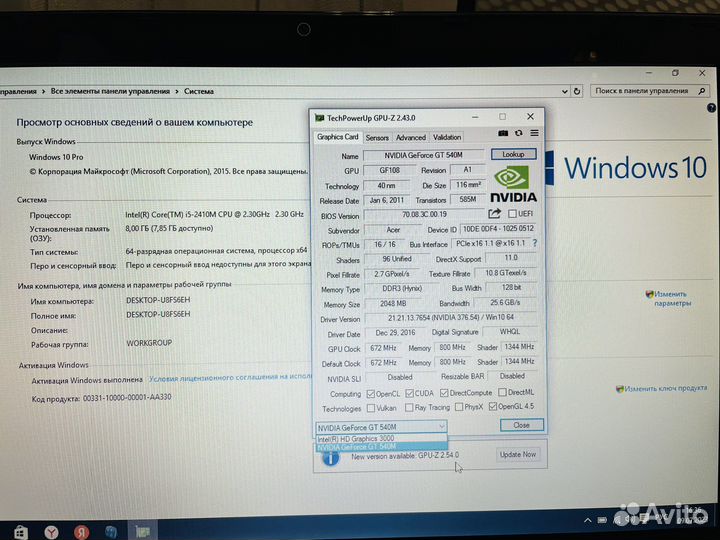Image resolution: width=720 pixels, height=540 pixels.
Task: Toggle the CUDA checkbox
Action: [x=409, y=394]
